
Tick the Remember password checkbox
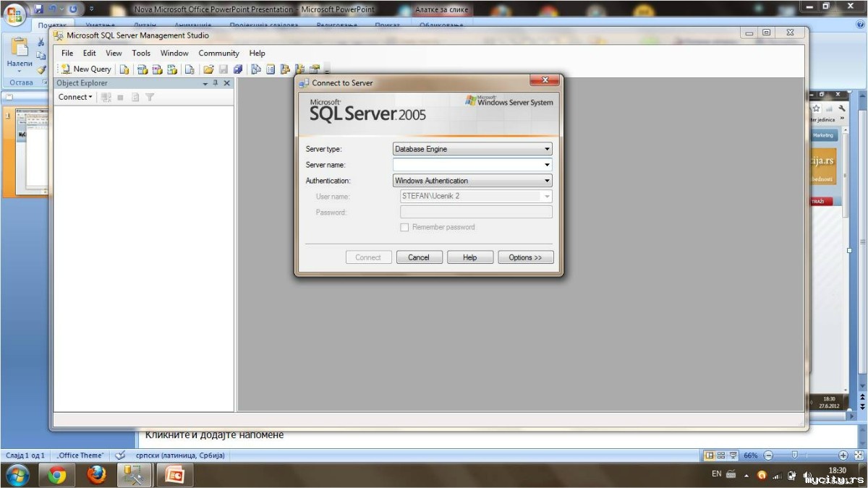[404, 227]
